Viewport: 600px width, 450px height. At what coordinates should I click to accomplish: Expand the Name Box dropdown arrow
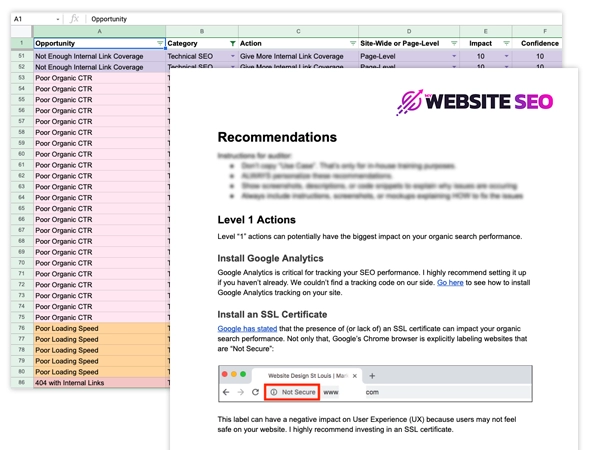point(59,19)
